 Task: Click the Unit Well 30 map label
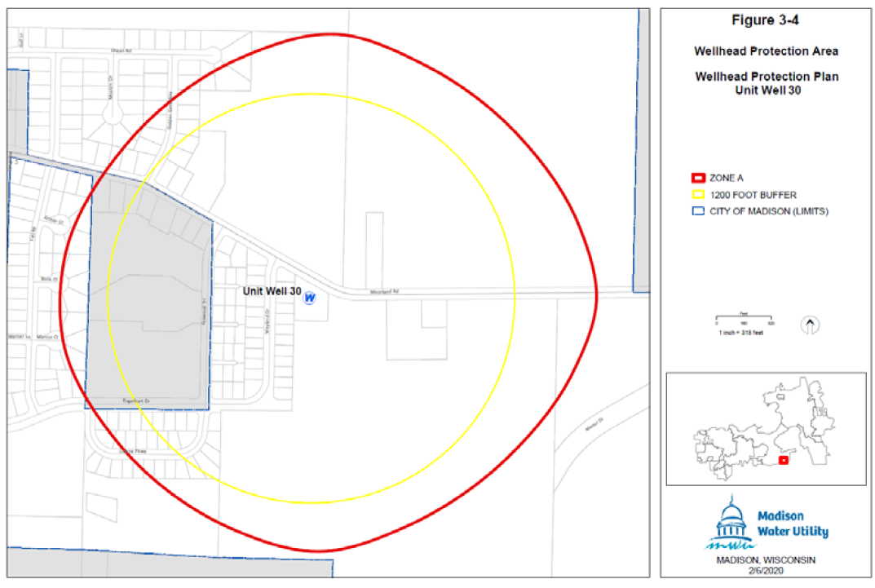[x=272, y=291]
